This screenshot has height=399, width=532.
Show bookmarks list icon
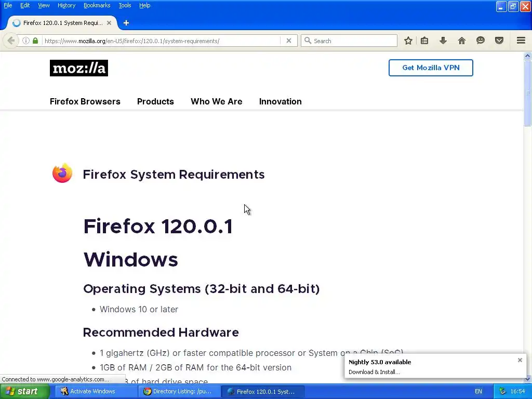pyautogui.click(x=424, y=41)
